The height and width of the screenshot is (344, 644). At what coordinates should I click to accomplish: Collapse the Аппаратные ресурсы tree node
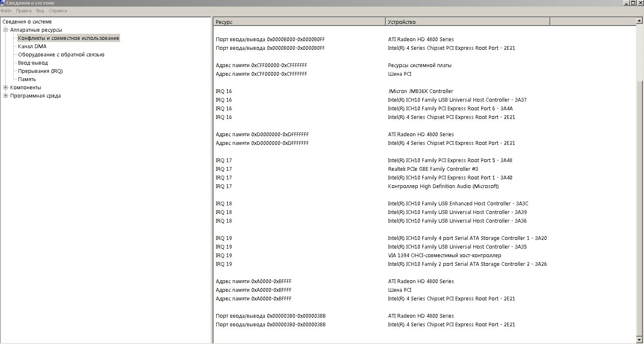click(x=6, y=30)
